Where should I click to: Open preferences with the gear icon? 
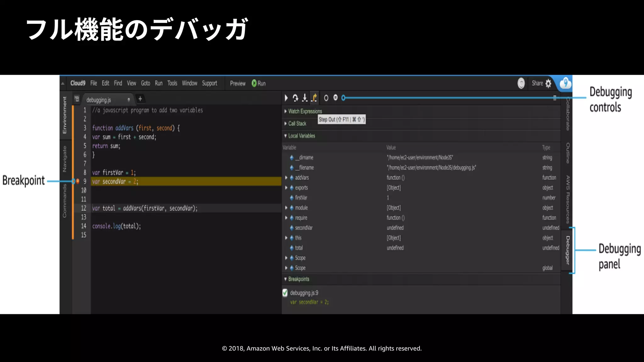548,83
